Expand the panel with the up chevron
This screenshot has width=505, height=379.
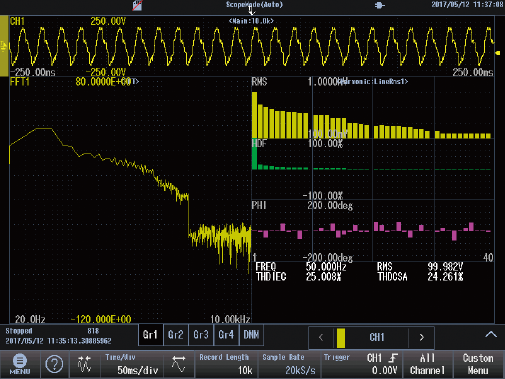click(491, 334)
